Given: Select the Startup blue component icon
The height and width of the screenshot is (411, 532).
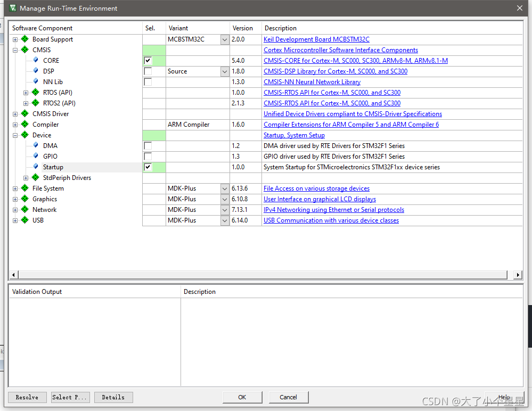Looking at the screenshot, I should [36, 167].
